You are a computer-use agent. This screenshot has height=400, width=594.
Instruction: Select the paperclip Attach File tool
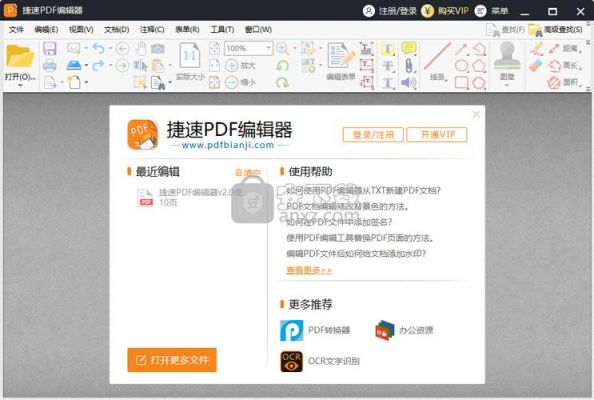click(409, 66)
